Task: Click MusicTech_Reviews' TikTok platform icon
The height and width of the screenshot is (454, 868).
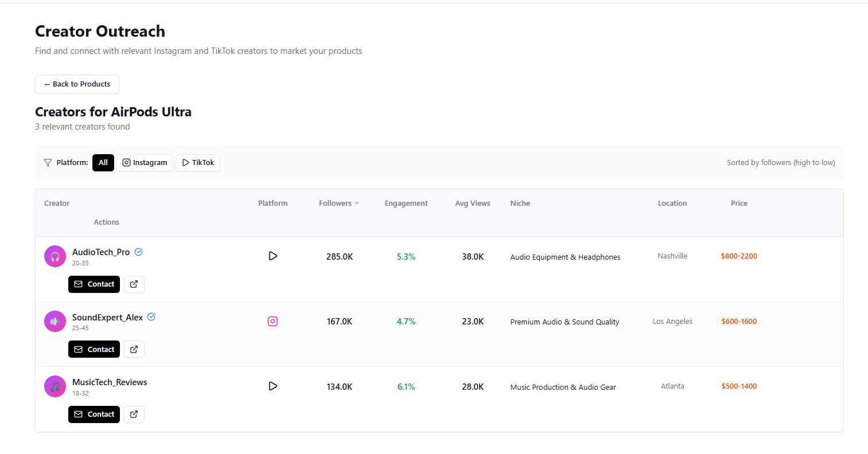Action: pos(273,386)
